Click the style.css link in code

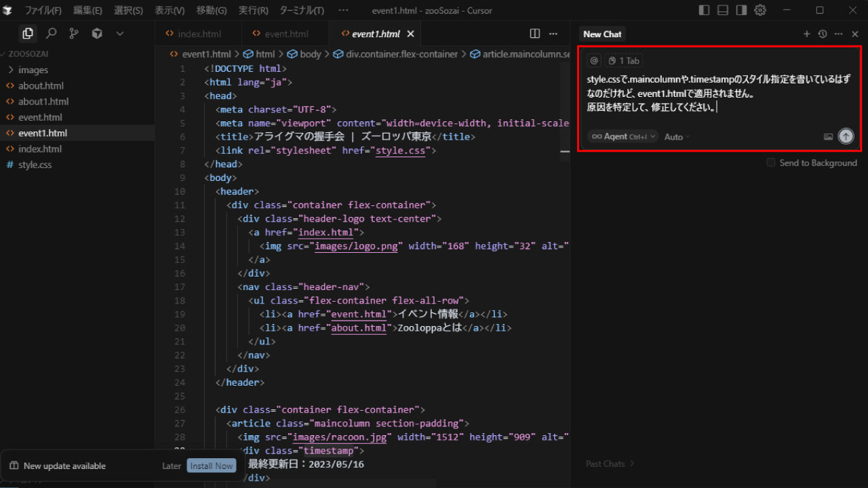tap(400, 150)
